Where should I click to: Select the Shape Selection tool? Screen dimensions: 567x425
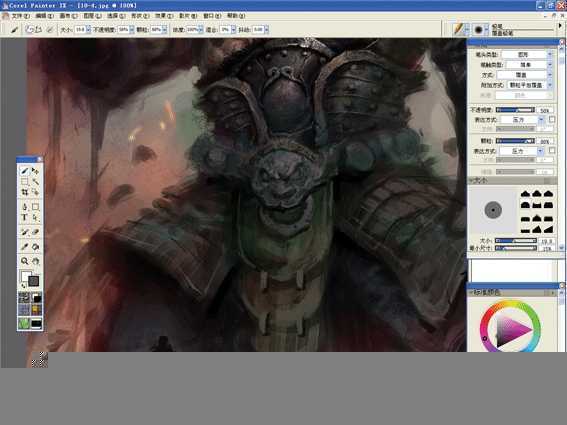click(x=35, y=218)
